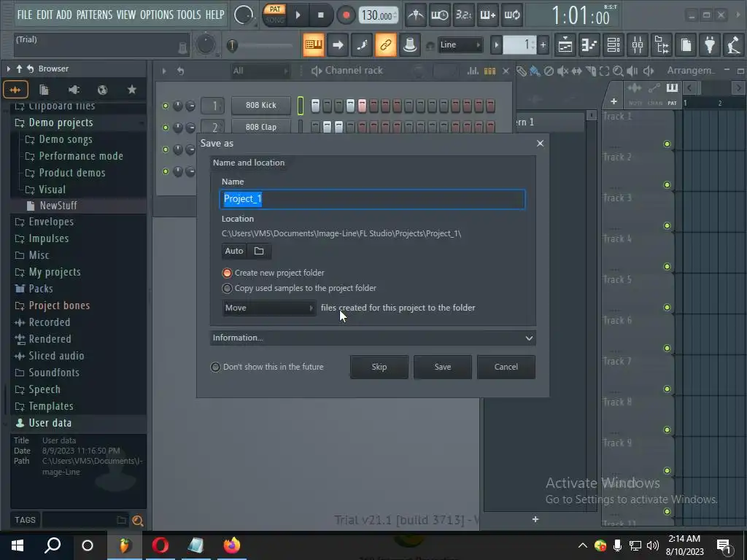The height and width of the screenshot is (560, 747).
Task: Open the Line snap dropdown
Action: [460, 44]
